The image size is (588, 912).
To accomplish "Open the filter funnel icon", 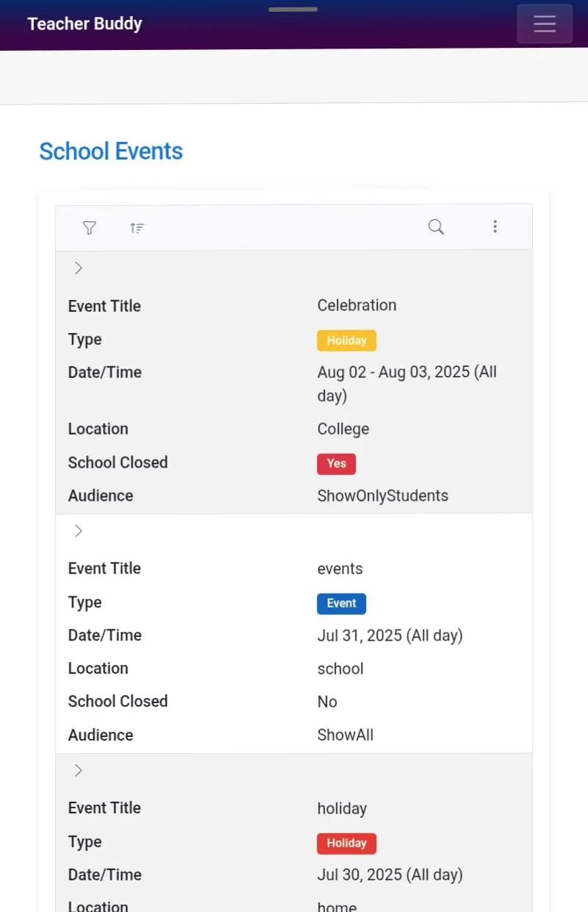I will [90, 227].
